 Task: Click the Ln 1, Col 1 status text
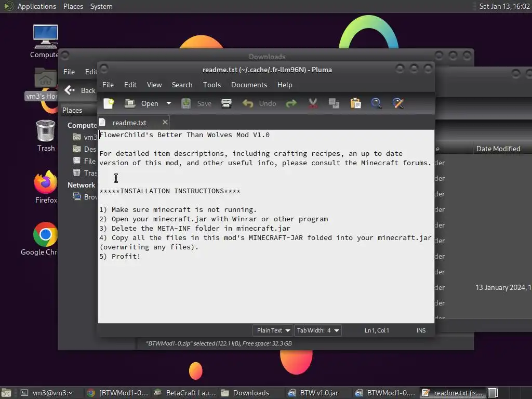[377, 330]
